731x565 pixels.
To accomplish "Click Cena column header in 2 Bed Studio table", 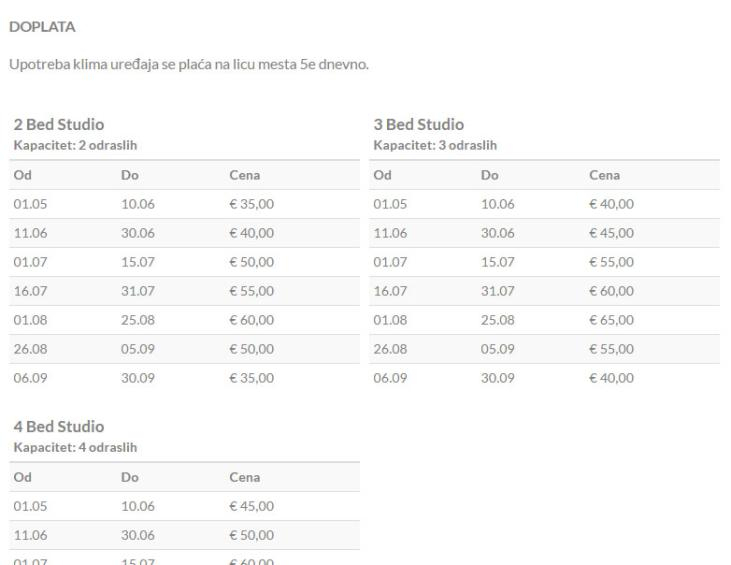I will [x=245, y=176].
